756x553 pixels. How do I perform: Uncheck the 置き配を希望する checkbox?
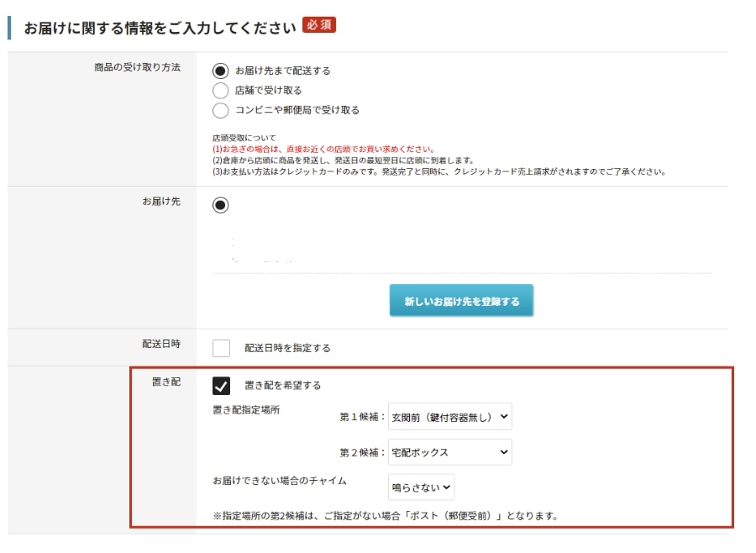pyautogui.click(x=221, y=386)
